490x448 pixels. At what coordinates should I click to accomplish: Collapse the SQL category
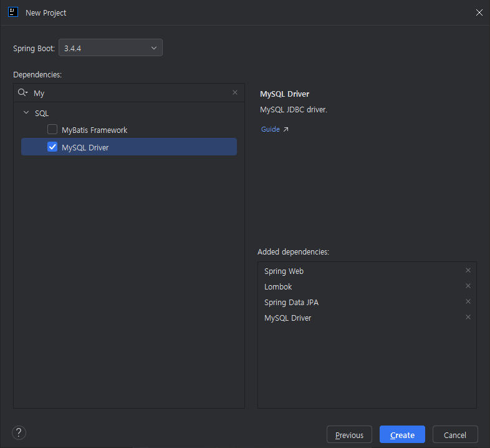click(x=26, y=113)
